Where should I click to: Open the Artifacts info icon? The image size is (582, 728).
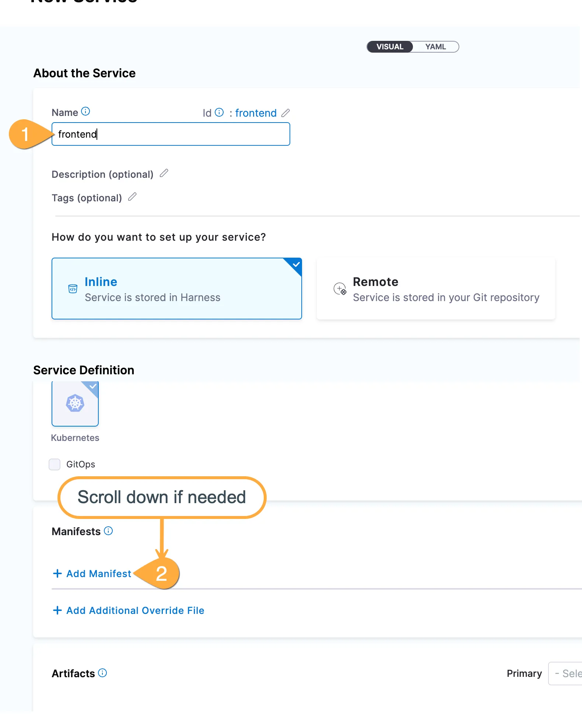[103, 673]
